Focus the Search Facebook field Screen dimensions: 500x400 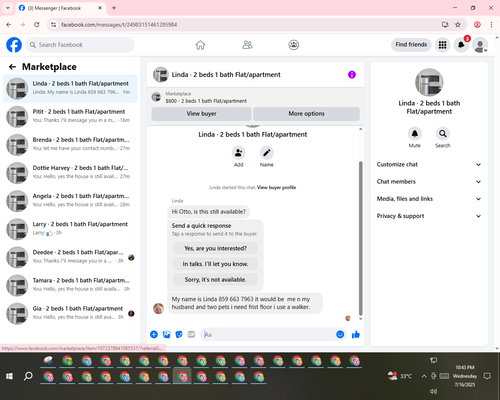click(80, 45)
